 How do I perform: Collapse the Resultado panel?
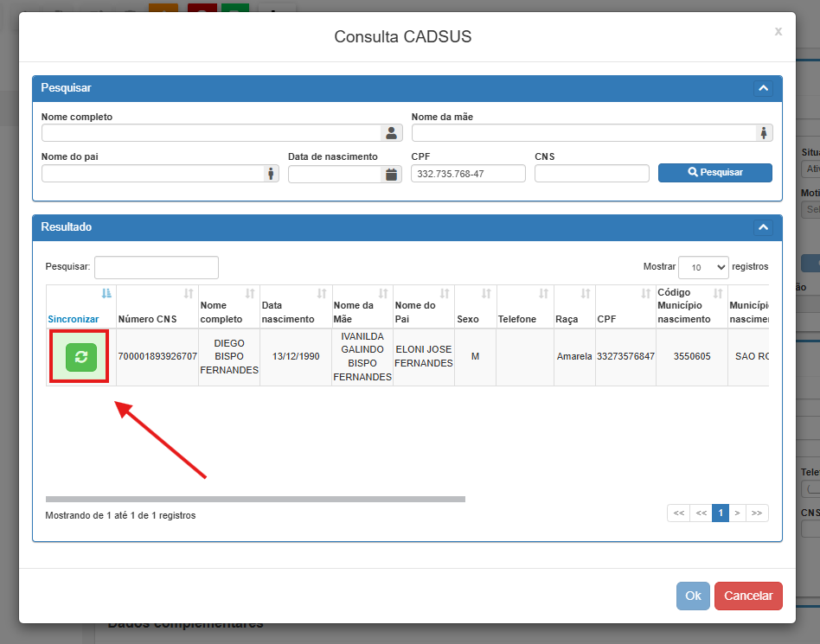763,227
